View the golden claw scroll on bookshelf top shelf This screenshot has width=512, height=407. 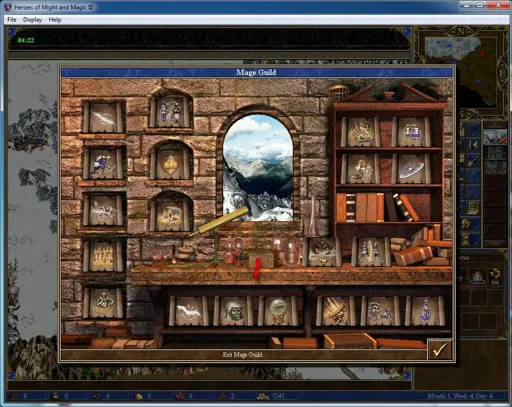click(360, 132)
